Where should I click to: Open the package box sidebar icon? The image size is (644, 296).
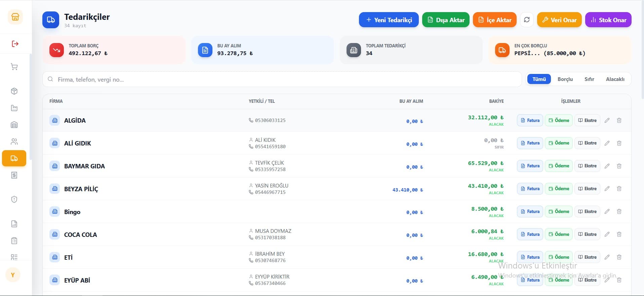[14, 91]
